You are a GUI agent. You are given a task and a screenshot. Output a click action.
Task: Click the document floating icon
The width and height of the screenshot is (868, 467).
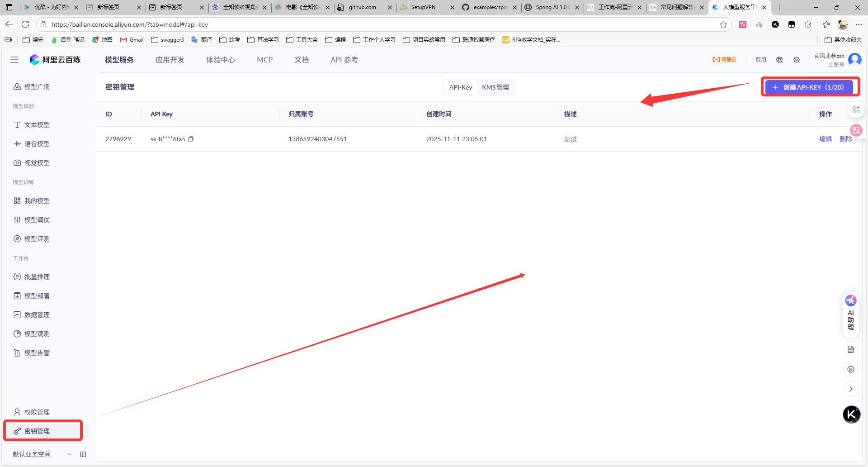coord(851,349)
